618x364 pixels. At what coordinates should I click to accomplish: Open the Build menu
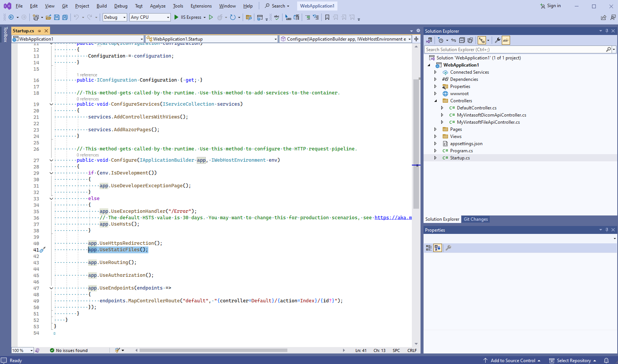click(x=102, y=6)
